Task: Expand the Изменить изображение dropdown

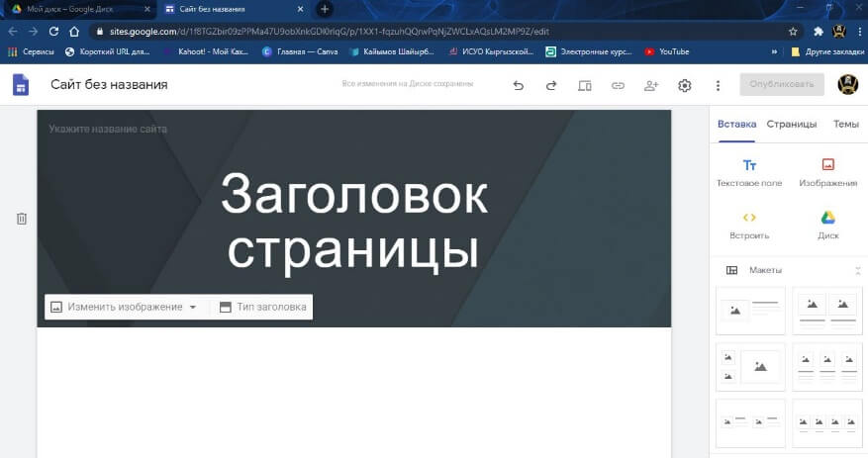Action: [x=193, y=308]
